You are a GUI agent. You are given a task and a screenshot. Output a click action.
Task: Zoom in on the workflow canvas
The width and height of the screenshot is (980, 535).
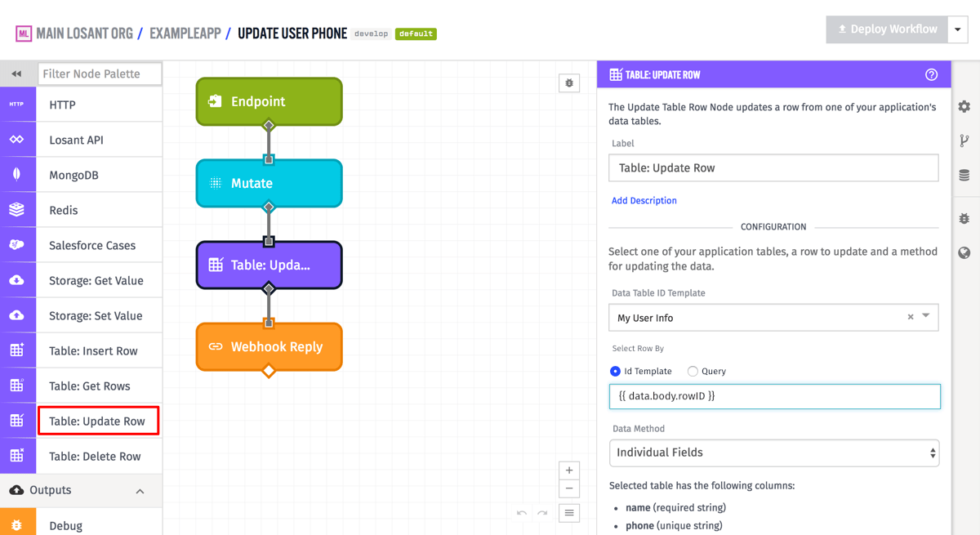(x=569, y=470)
